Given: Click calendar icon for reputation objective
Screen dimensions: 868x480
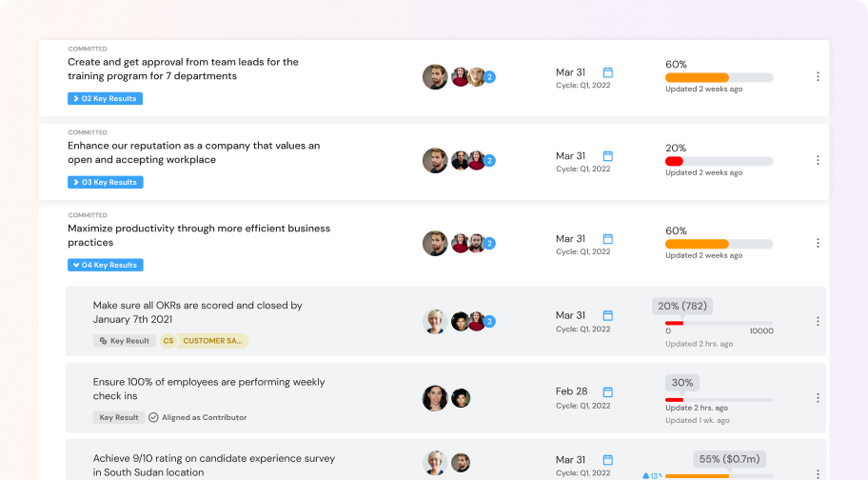Looking at the screenshot, I should (x=608, y=156).
